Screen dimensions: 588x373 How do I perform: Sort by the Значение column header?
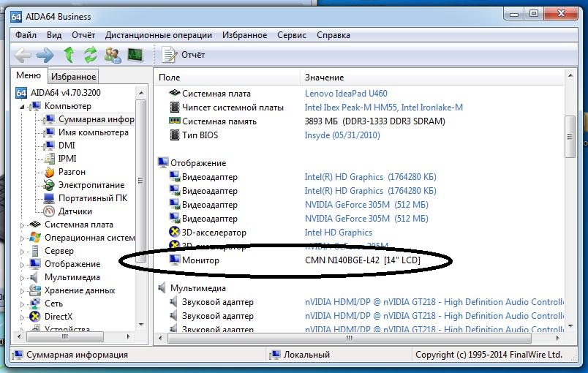coord(432,78)
